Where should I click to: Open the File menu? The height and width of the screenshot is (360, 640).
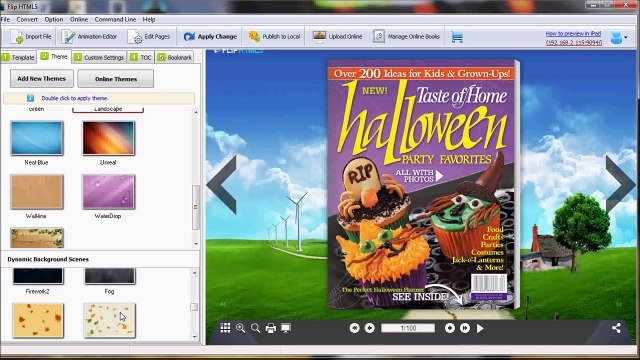click(x=5, y=19)
